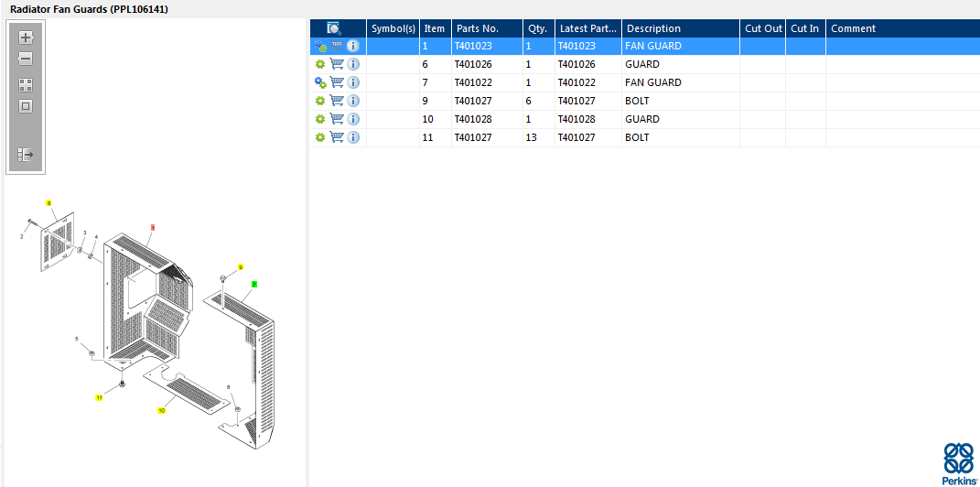Open info for item 11 BOLT
This screenshot has height=487, width=980.
353,137
